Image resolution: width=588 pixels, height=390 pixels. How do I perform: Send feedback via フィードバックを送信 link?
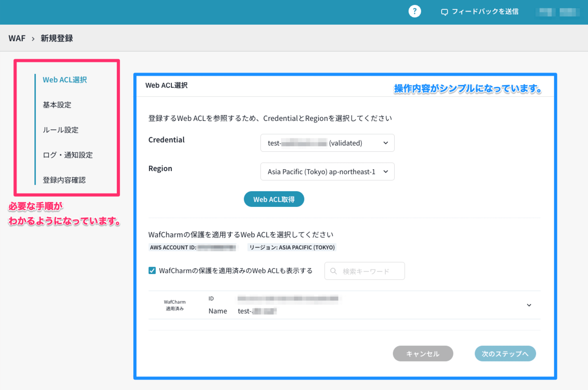click(x=485, y=11)
